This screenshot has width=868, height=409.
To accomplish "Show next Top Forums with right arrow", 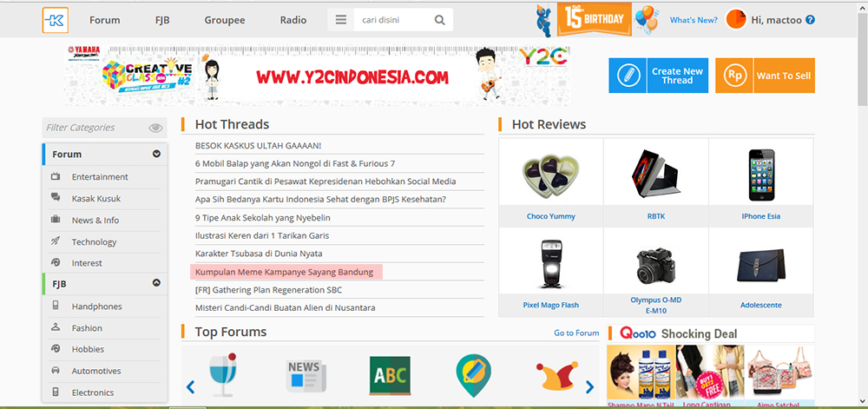I will point(589,386).
